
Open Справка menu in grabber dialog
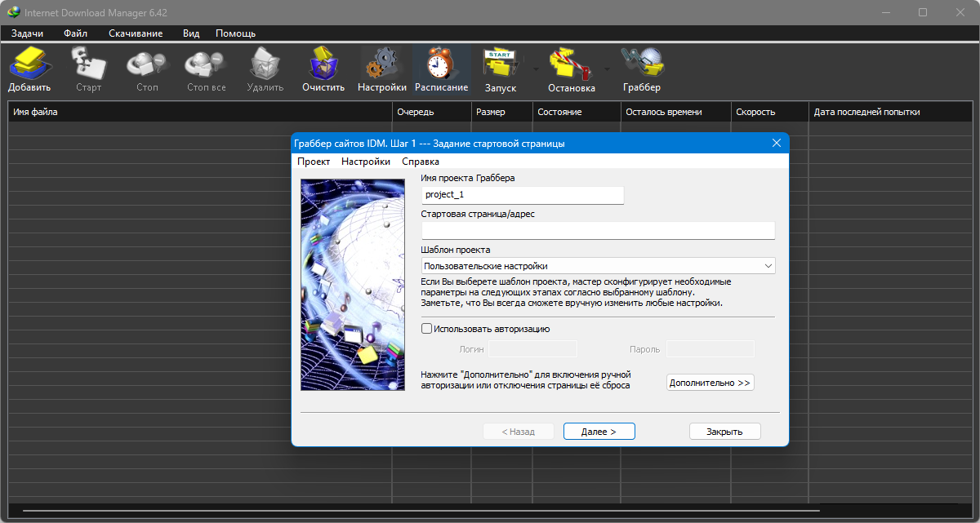[x=421, y=162]
